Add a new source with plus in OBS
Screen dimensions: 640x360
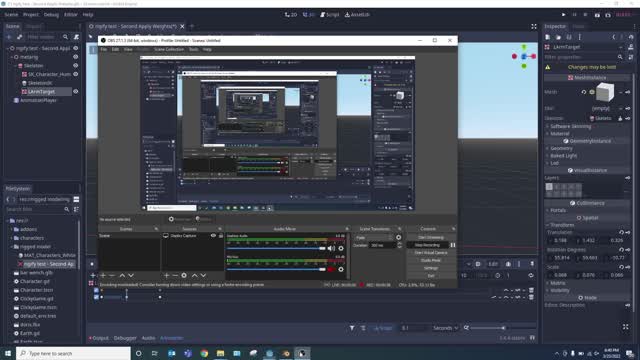pos(167,276)
